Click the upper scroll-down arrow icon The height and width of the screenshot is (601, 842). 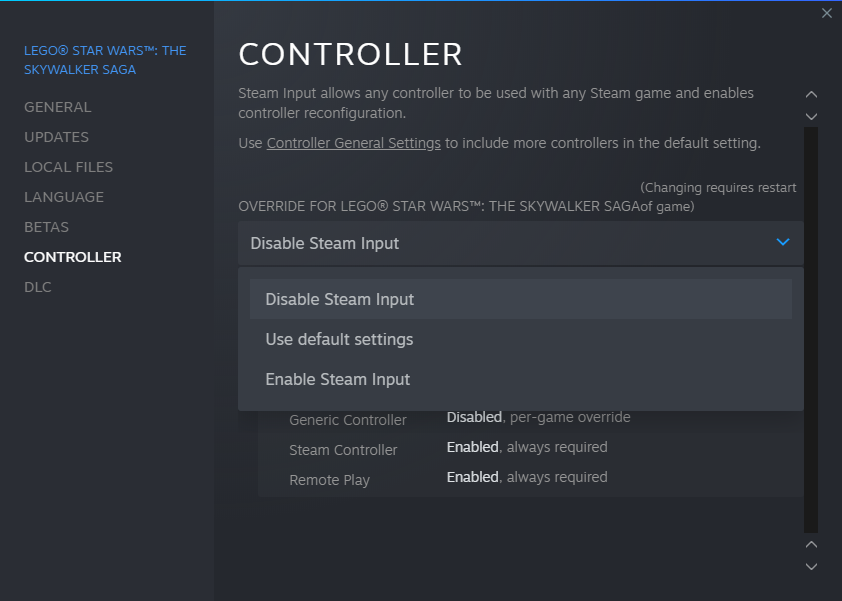tap(811, 116)
